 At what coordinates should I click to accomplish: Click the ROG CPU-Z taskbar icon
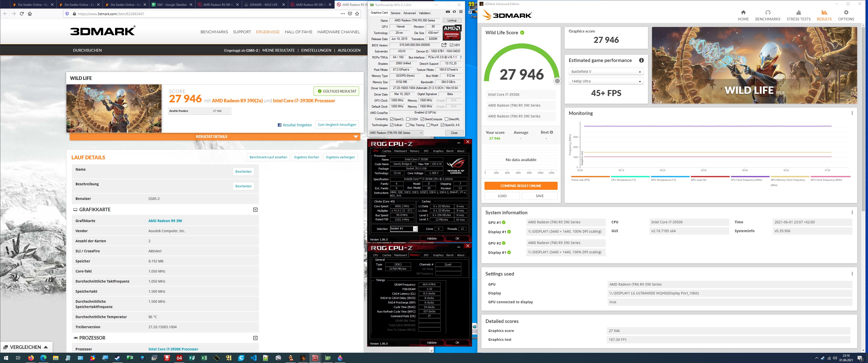point(315,358)
